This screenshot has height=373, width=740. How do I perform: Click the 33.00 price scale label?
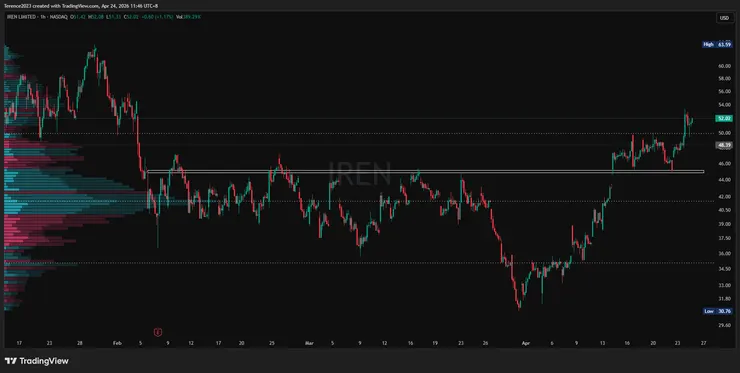[x=724, y=285]
